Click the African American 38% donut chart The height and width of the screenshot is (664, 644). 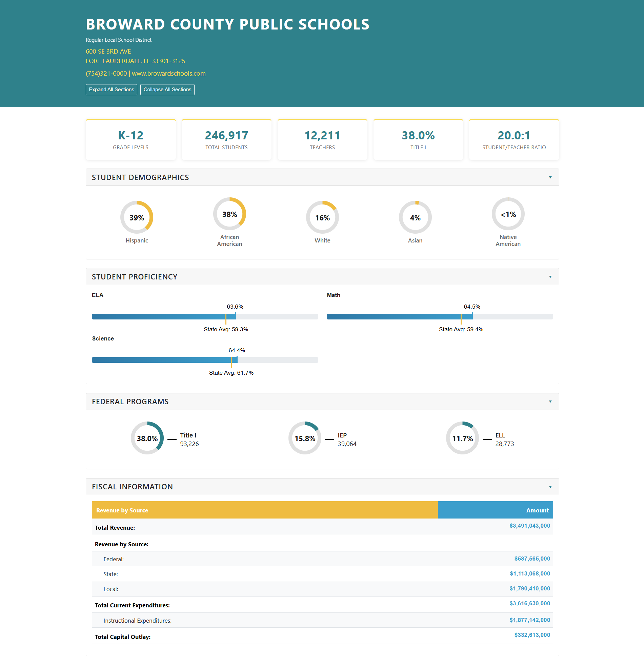point(230,214)
